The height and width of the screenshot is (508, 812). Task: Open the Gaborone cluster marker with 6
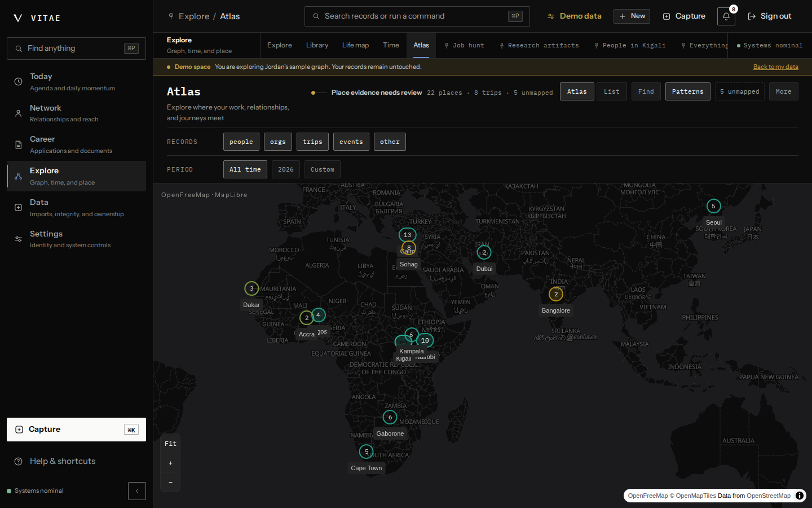(390, 417)
